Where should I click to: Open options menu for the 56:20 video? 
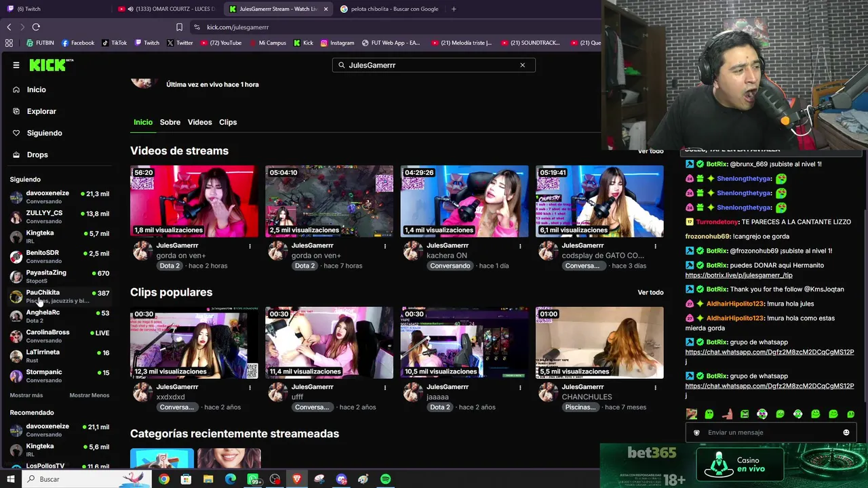250,246
